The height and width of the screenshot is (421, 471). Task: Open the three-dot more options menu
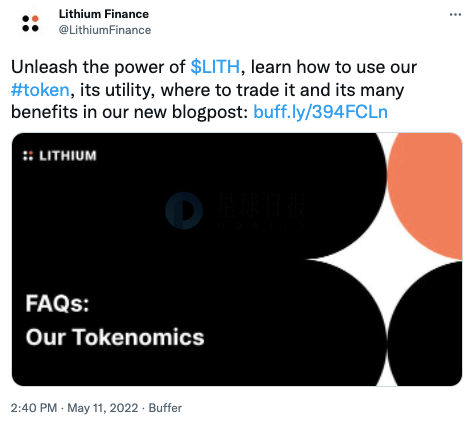(455, 15)
